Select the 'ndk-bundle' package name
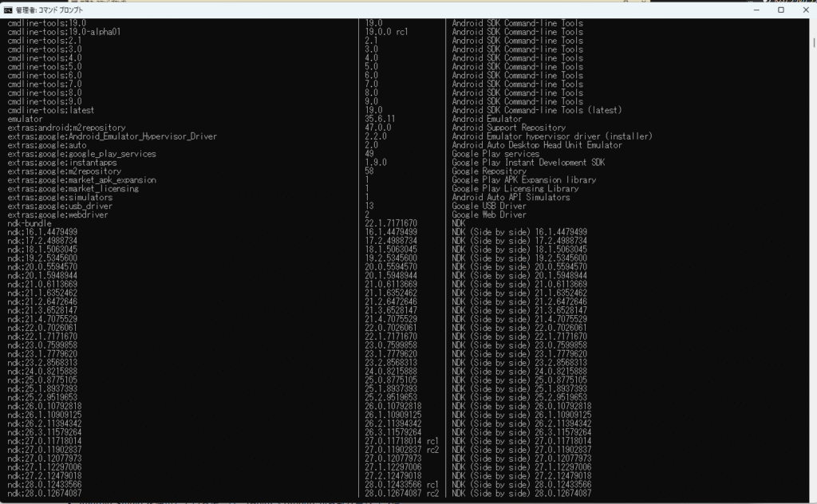The image size is (817, 504). pyautogui.click(x=30, y=224)
